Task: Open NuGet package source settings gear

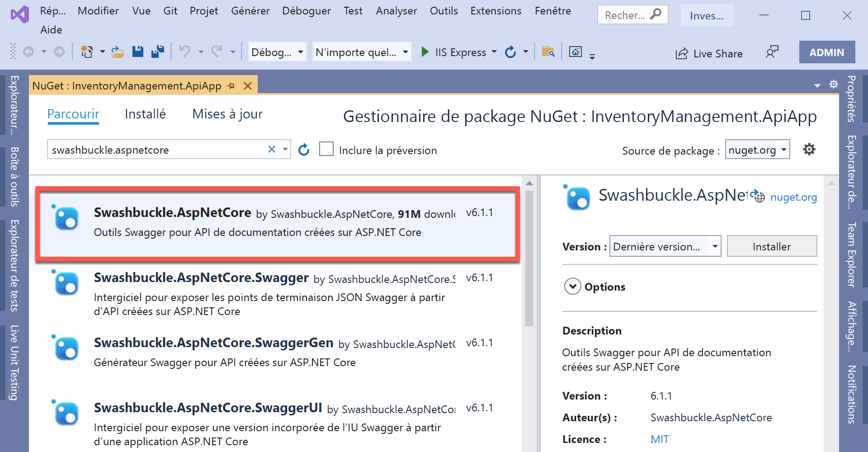Action: (x=809, y=149)
